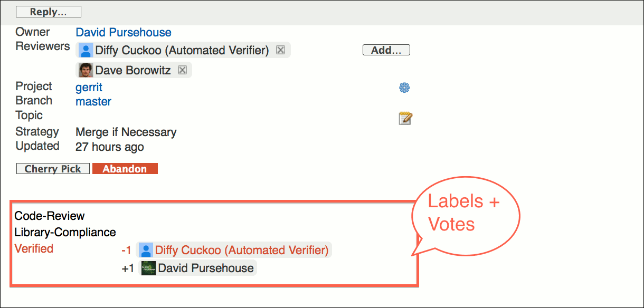Open project settings via the gear icon
The height and width of the screenshot is (308, 644).
coord(404,87)
